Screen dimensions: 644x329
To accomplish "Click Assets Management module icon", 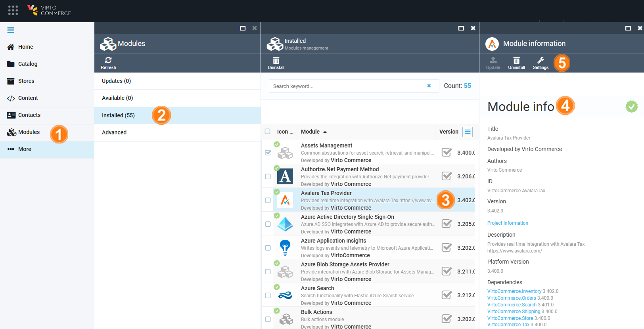I will pos(285,153).
